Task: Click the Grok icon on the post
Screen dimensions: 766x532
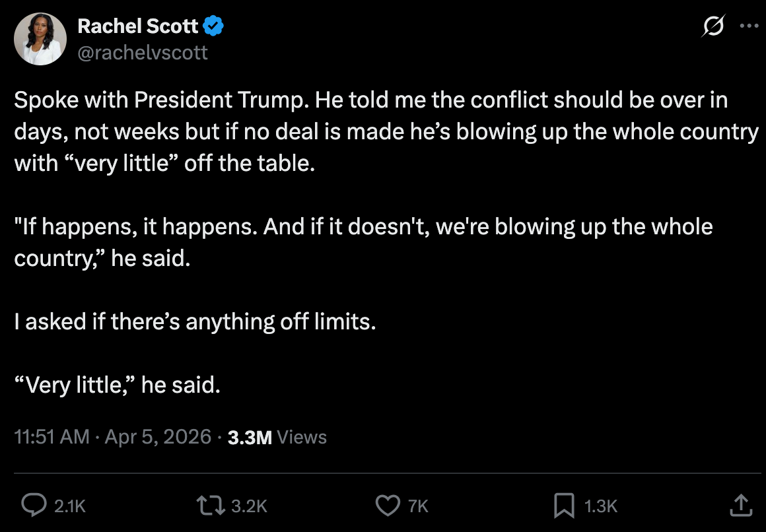Action: pyautogui.click(x=714, y=26)
